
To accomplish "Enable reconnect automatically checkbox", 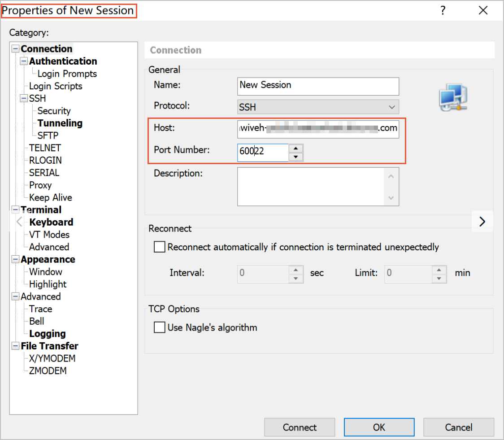I will point(160,247).
